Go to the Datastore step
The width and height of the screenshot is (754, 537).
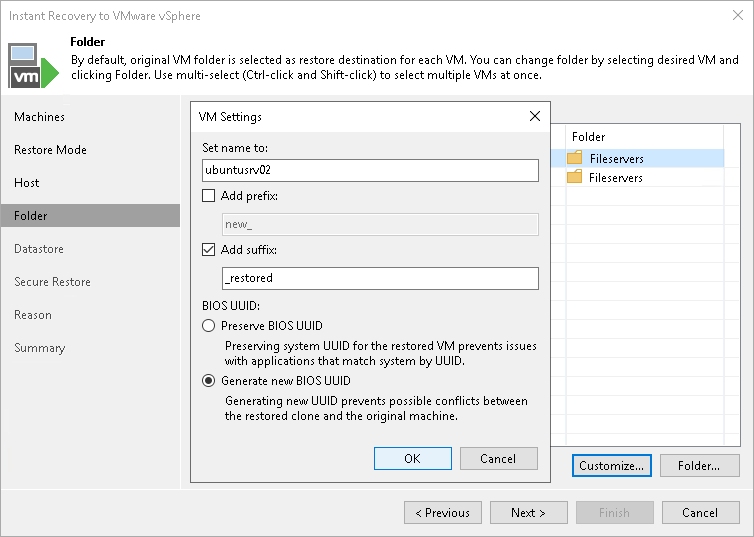point(39,249)
